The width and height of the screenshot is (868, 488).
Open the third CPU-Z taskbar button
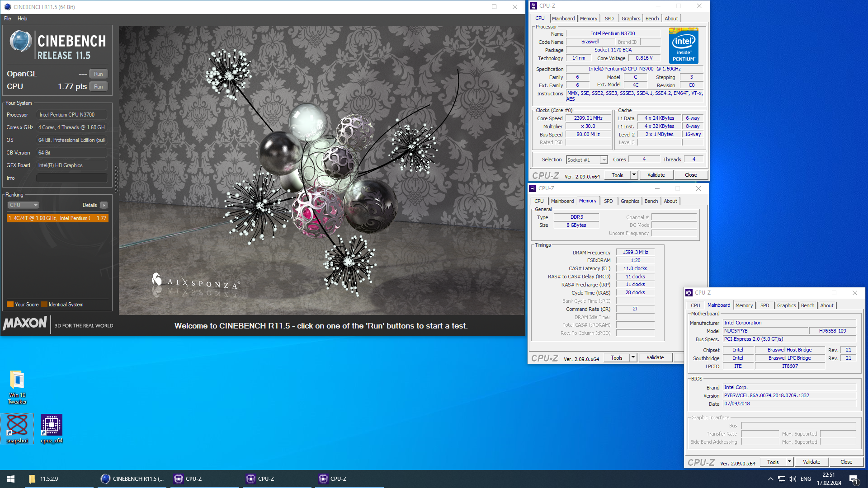[349, 479]
